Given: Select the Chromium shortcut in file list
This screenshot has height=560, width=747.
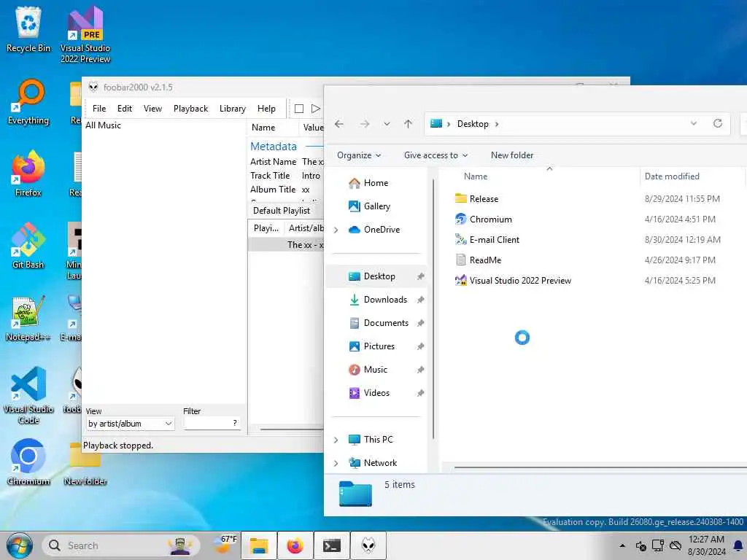Looking at the screenshot, I should (x=491, y=219).
